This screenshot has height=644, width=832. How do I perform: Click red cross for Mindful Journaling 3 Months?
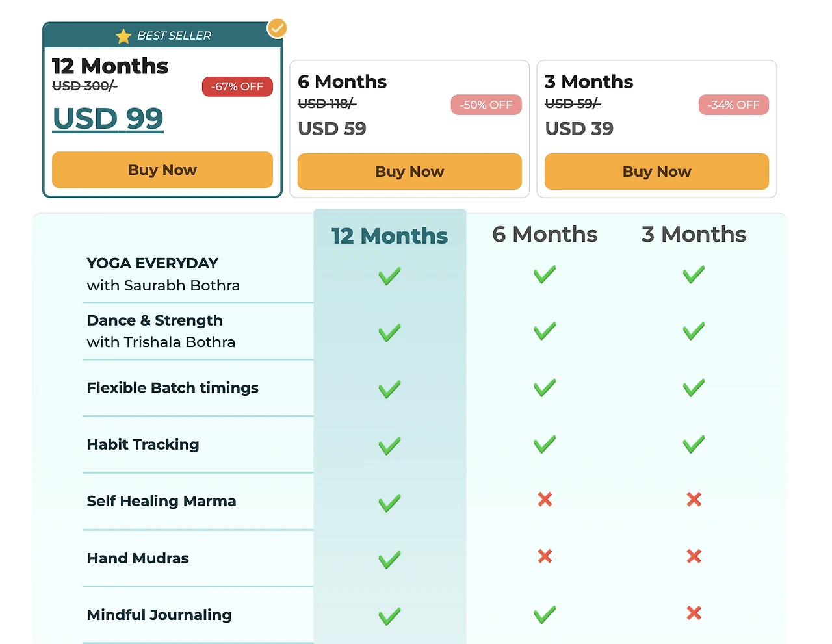tap(694, 613)
